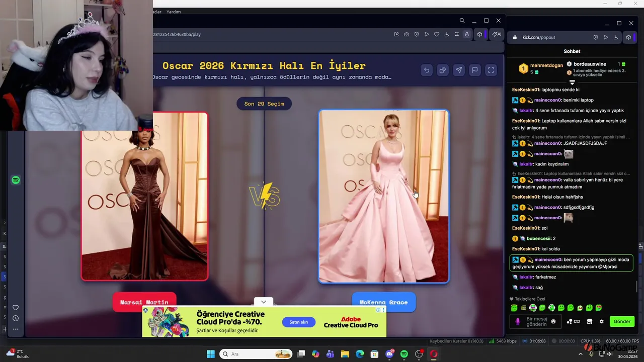Click the Gönder send button in chat
644x362 pixels.
tap(622, 321)
